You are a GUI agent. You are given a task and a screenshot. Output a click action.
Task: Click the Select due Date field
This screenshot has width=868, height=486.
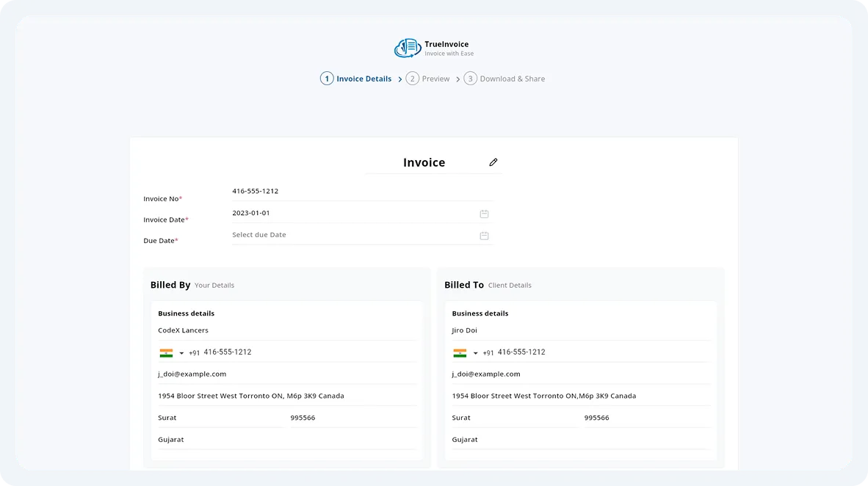pos(363,235)
